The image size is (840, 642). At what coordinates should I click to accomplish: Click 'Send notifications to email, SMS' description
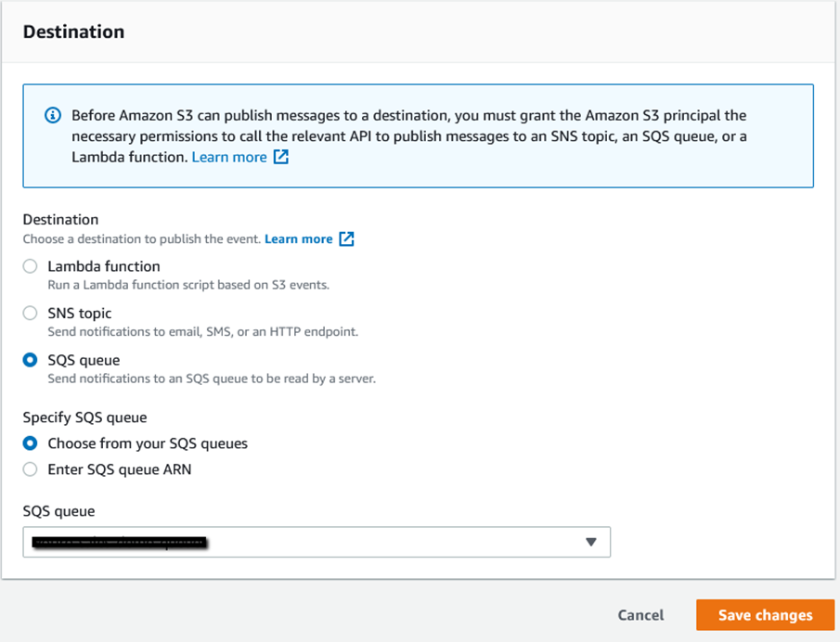click(x=203, y=331)
